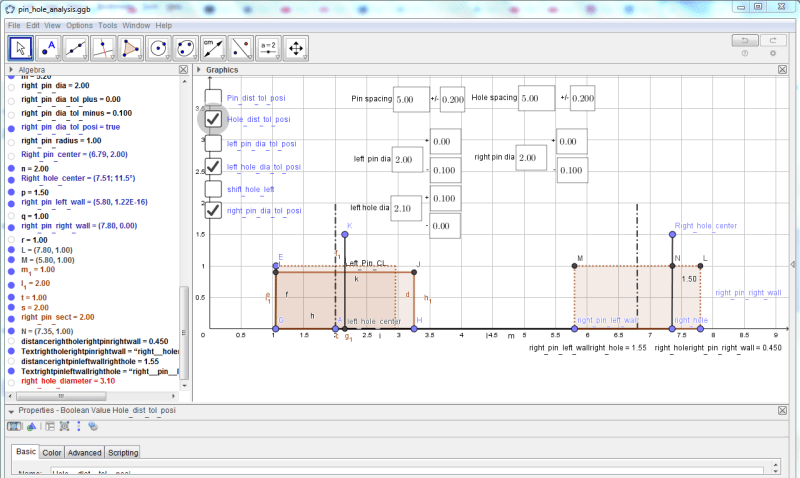Collapse the Properties panel arrow
The height and width of the screenshot is (478, 800).
point(11,411)
